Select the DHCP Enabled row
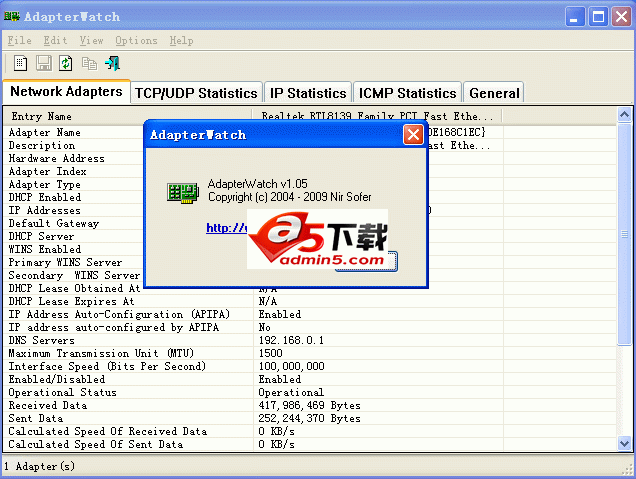This screenshot has width=636, height=479. (x=310, y=197)
